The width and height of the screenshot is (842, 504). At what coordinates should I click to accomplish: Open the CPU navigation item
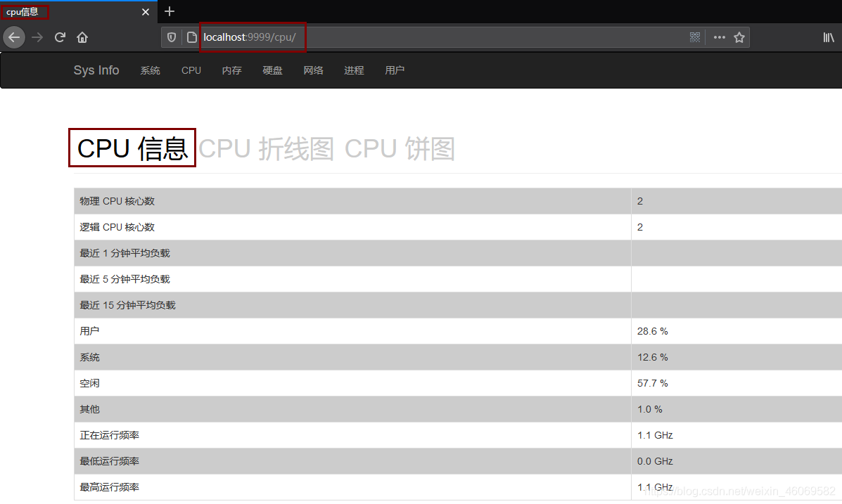point(191,70)
